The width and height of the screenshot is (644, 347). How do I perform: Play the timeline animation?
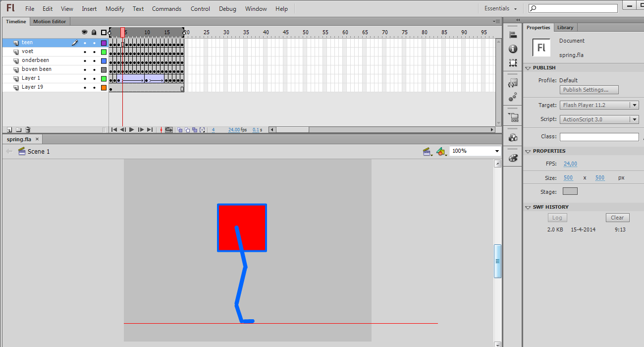click(132, 130)
